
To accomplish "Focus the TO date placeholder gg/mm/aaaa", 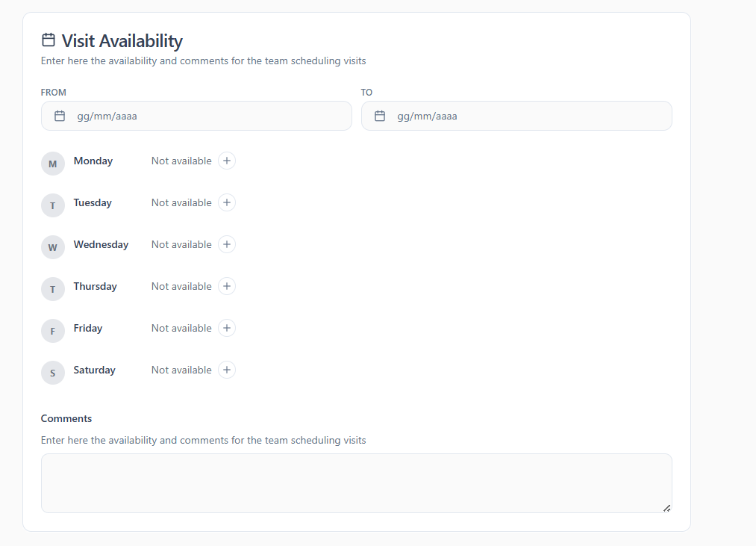I will coord(427,116).
